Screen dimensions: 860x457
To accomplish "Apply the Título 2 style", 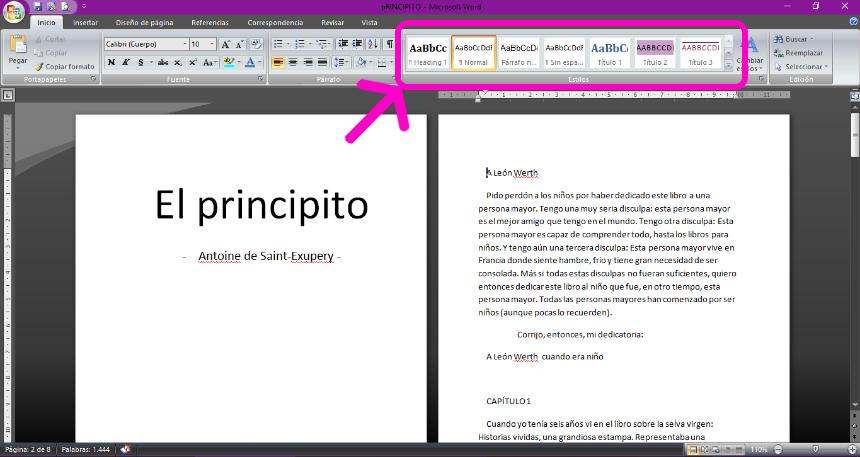I will click(x=655, y=53).
